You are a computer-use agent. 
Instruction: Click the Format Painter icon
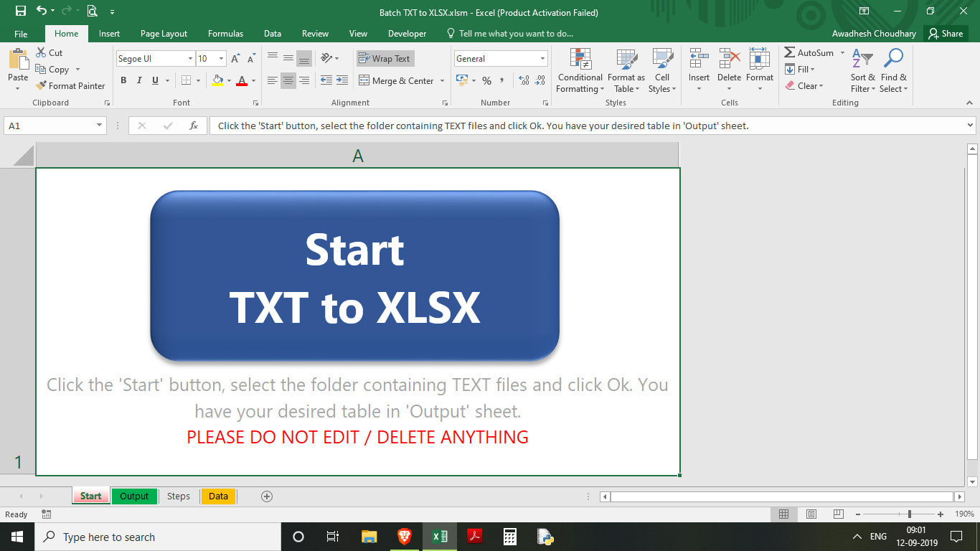click(x=42, y=86)
